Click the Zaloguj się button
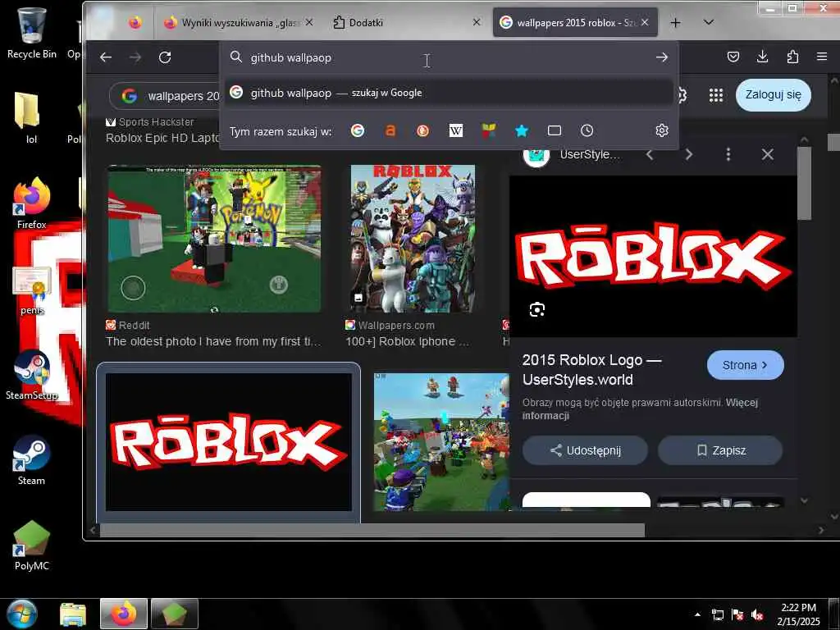840x630 pixels. click(x=773, y=95)
